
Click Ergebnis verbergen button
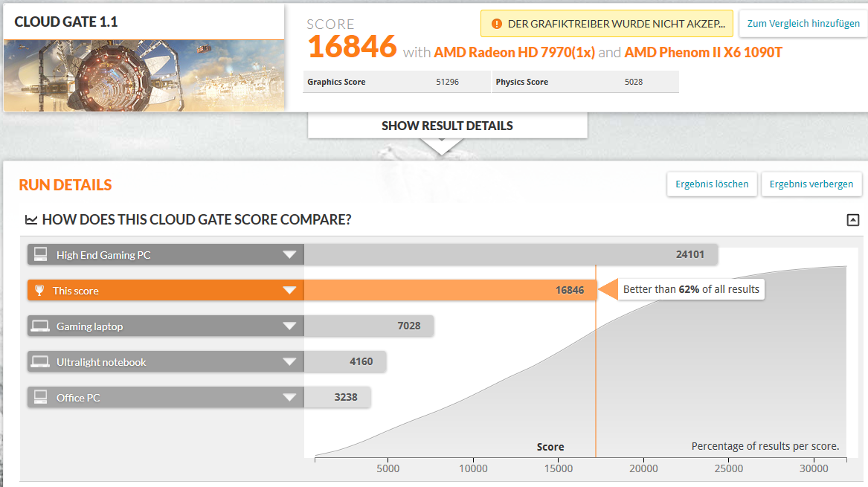tap(811, 184)
